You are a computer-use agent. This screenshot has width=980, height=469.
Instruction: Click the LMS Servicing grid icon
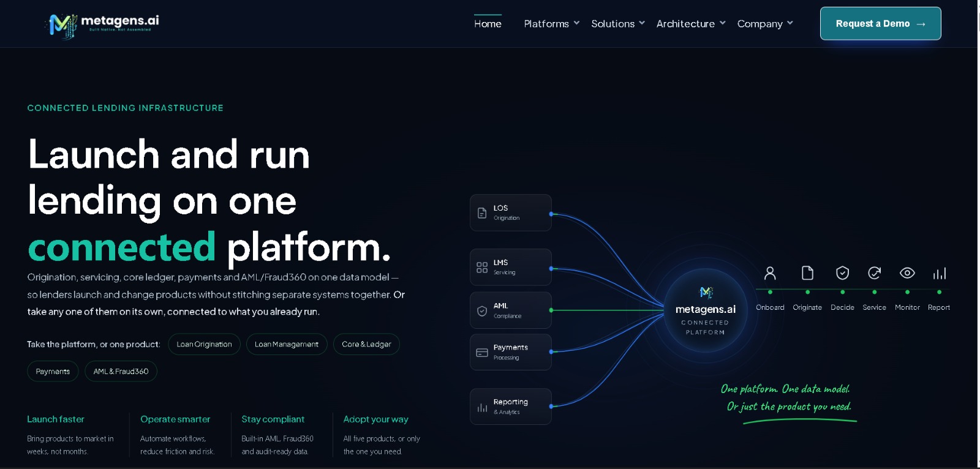click(482, 268)
